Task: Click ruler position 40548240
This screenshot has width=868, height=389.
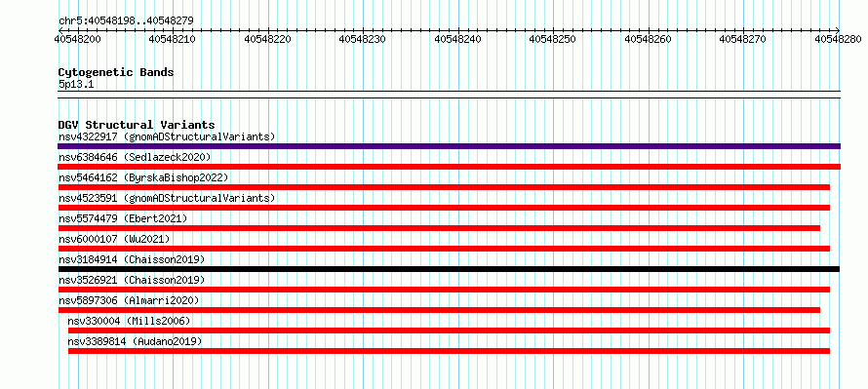Action: coord(457,39)
